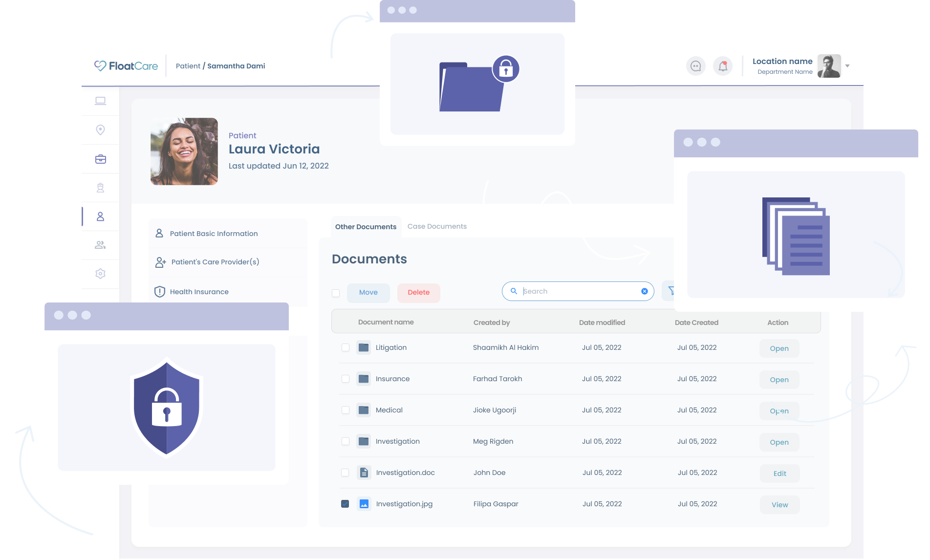
Task: Sort by Created by column header
Action: coord(491,323)
